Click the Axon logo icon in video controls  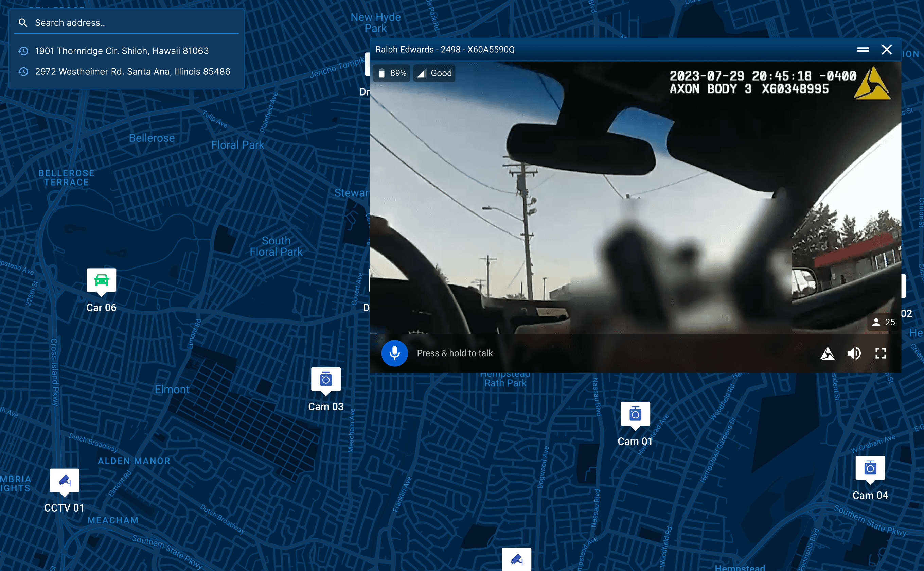pos(827,353)
